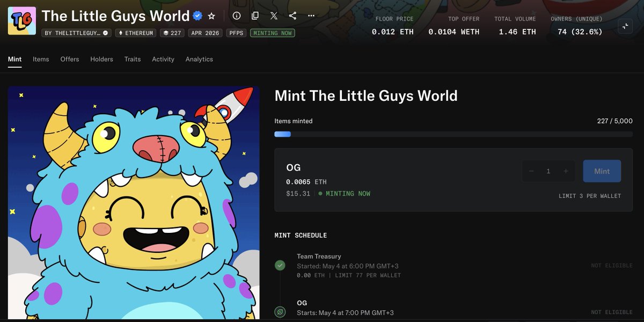Screen dimensions: 644x322
Task: Star The Little Guys World collection
Action: pyautogui.click(x=211, y=16)
